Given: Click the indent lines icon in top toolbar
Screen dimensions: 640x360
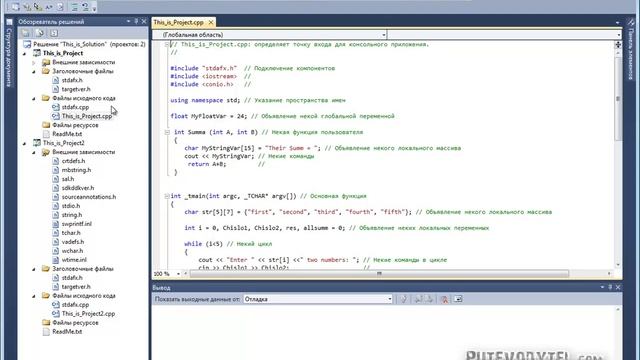Looking at the screenshot, I should pos(74,7).
